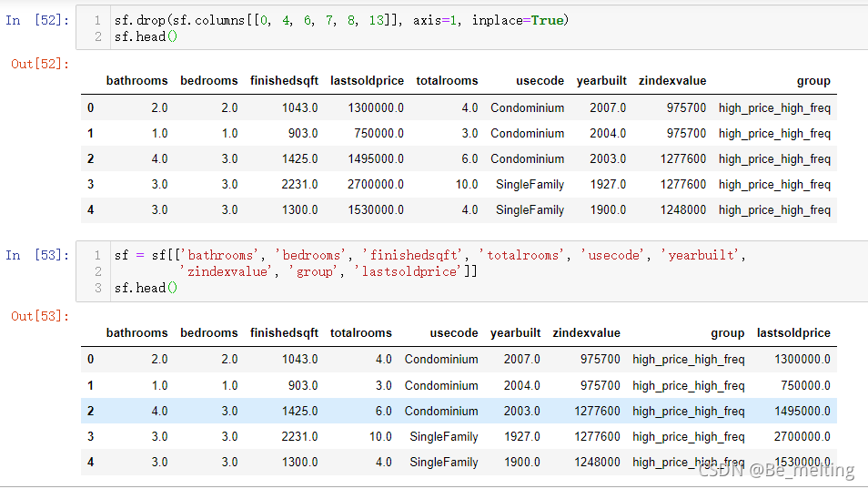Click 2700000.0 in Out[53] lastsoldprice column
The width and height of the screenshot is (868, 489).
(802, 437)
